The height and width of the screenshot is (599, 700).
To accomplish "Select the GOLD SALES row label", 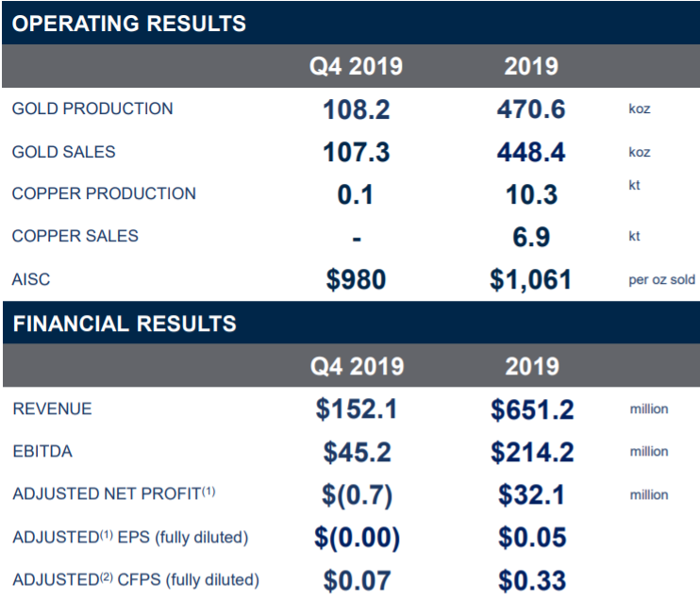I will (x=64, y=152).
